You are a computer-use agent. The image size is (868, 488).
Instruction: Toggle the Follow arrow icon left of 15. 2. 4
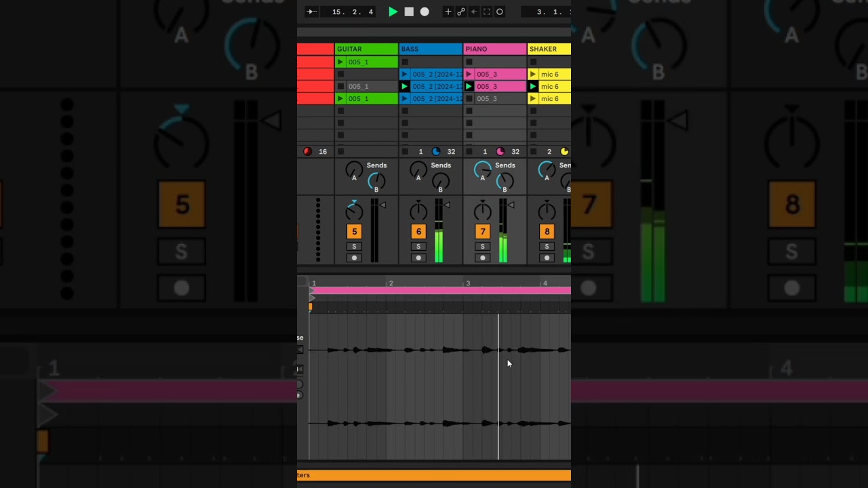coord(311,12)
